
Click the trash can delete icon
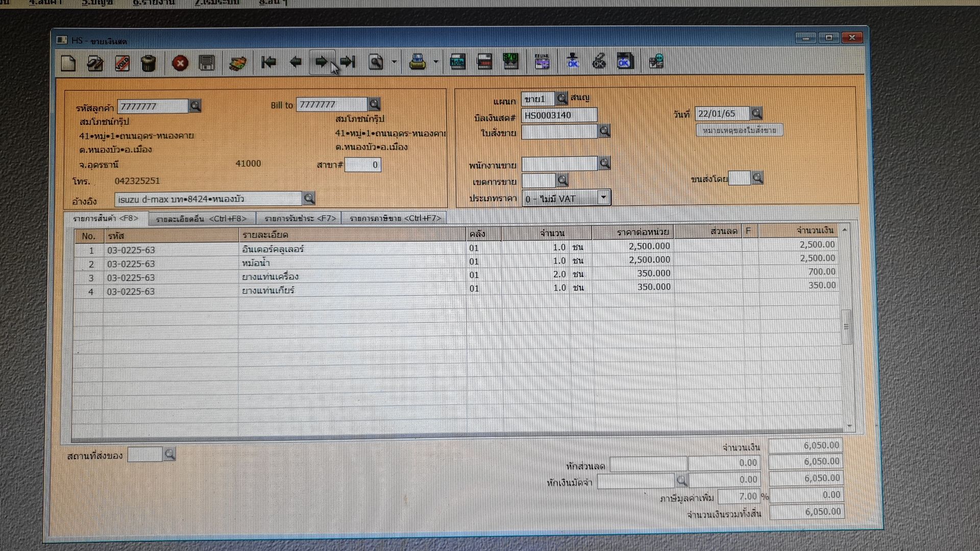click(x=148, y=63)
